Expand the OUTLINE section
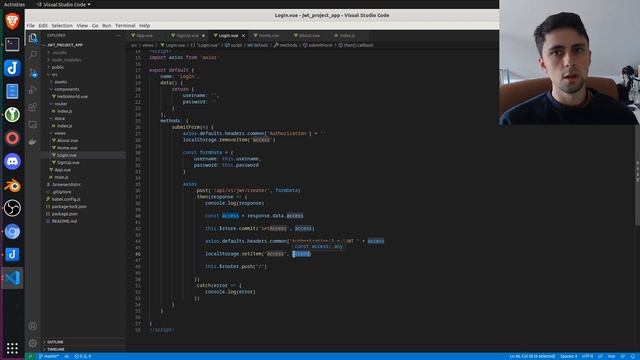The height and width of the screenshot is (360, 640). click(55, 342)
